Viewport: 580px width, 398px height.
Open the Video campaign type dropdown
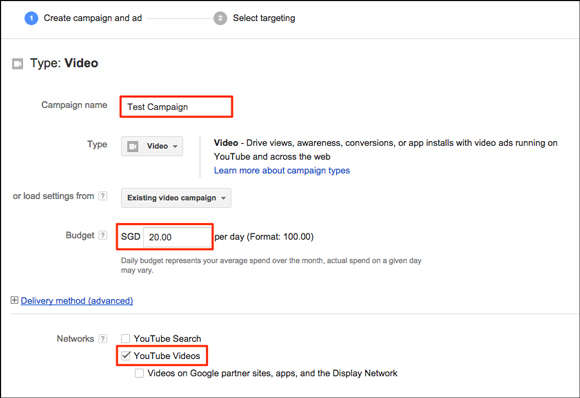(152, 146)
